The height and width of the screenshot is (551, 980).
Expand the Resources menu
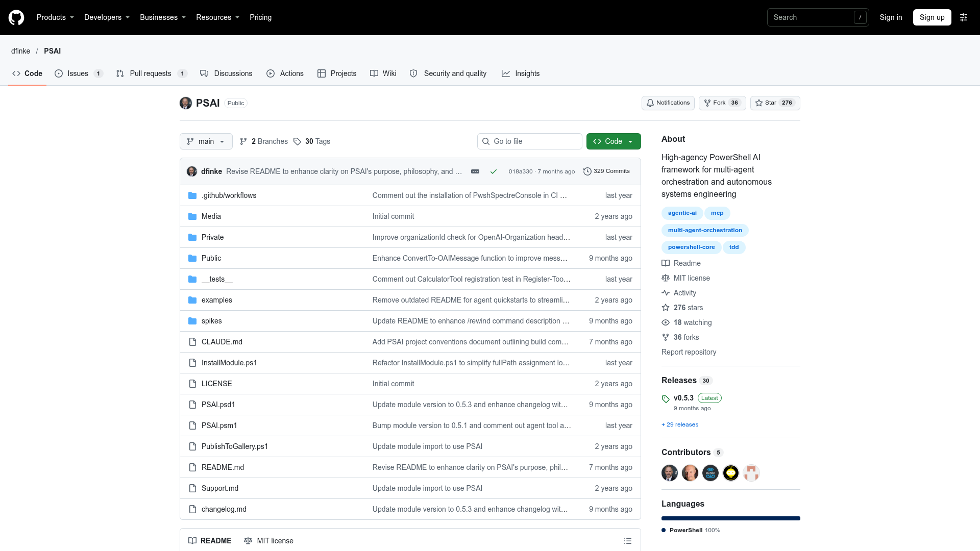coord(217,17)
